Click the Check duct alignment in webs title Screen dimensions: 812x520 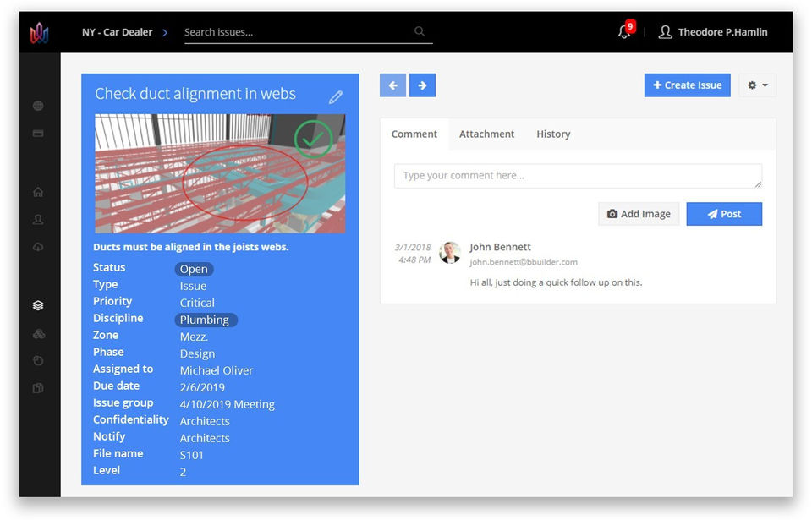(195, 94)
